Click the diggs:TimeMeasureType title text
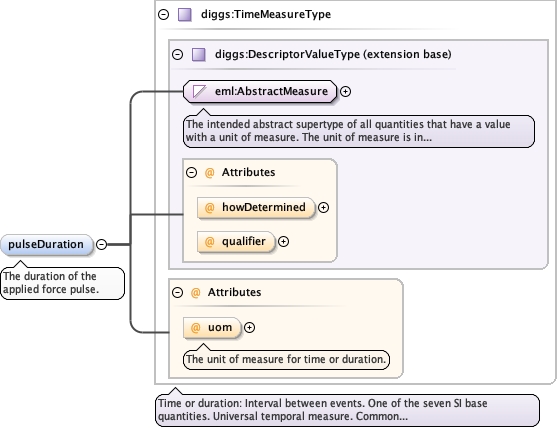558x430 pixels. tap(266, 15)
